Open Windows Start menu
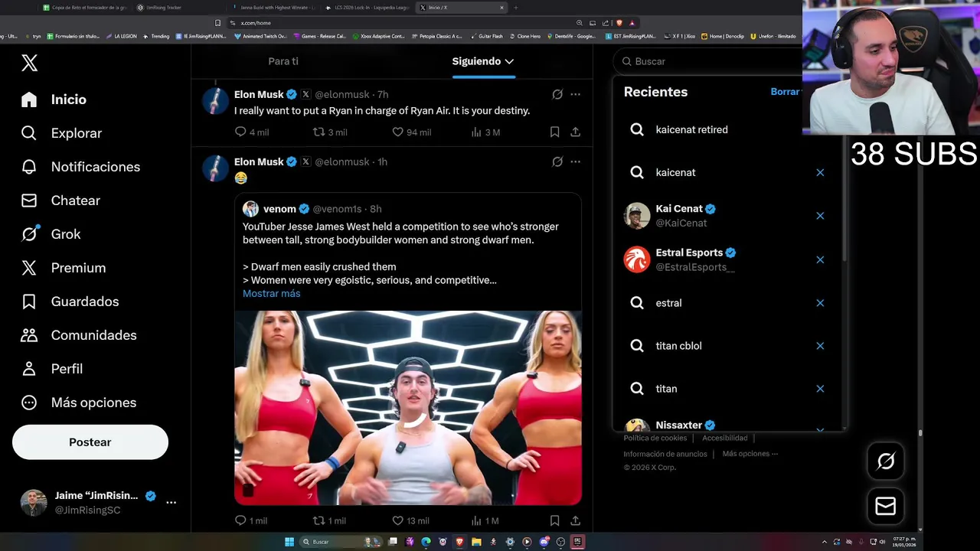The width and height of the screenshot is (980, 551). pos(289,542)
